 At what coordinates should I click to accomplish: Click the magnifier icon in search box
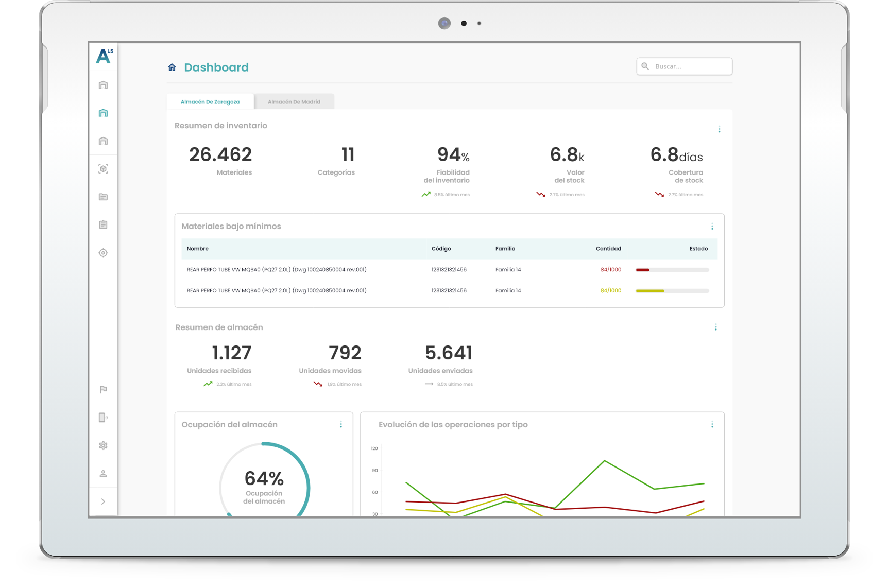(x=645, y=66)
